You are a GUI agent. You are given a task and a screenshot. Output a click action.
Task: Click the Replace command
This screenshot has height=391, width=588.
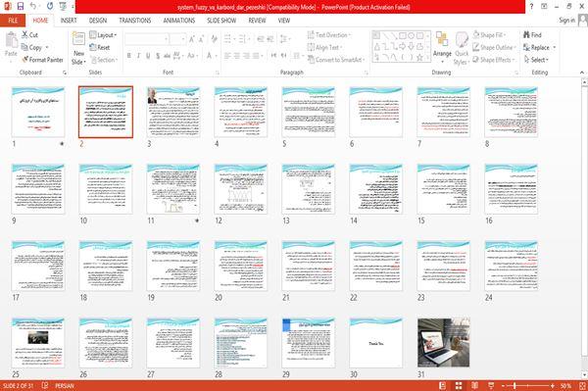536,47
